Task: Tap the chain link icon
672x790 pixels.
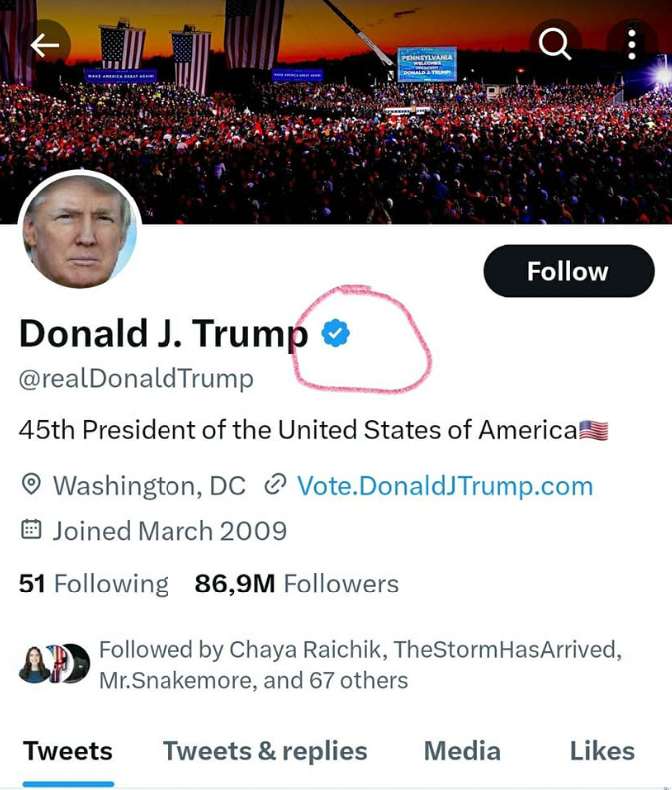Action: (275, 486)
